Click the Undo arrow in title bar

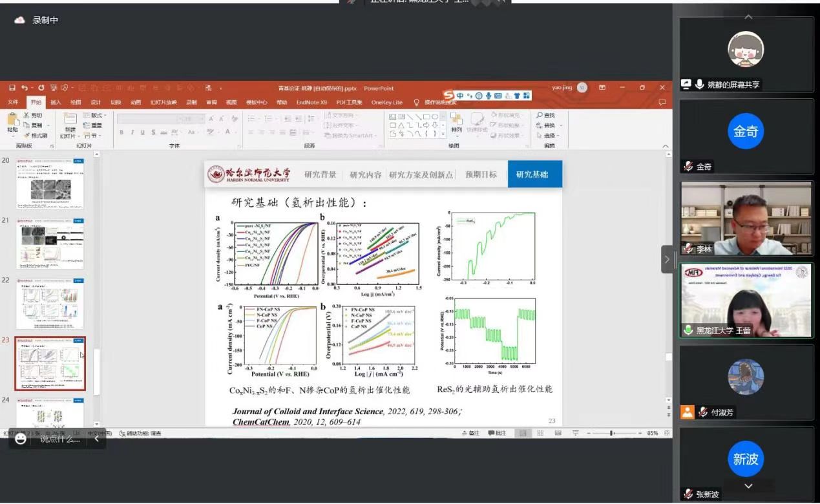click(25, 88)
